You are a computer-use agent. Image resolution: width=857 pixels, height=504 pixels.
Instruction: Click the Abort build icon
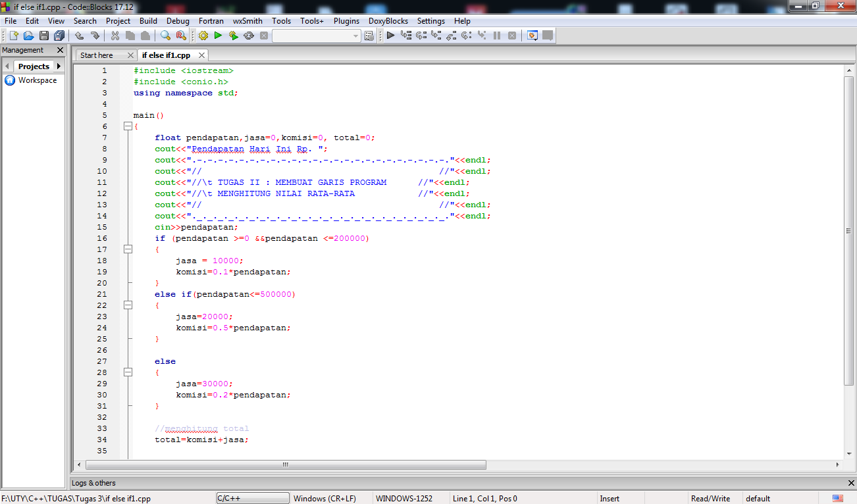pyautogui.click(x=264, y=36)
